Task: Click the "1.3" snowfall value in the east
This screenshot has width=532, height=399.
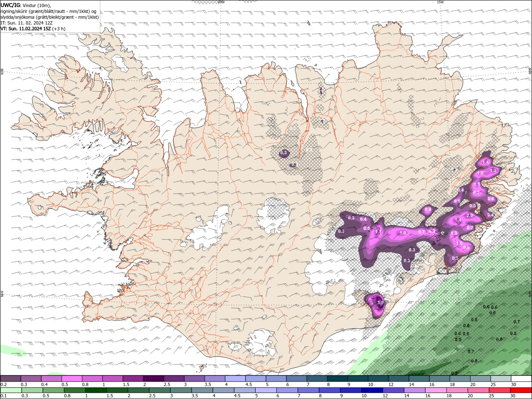Action: pos(493,170)
